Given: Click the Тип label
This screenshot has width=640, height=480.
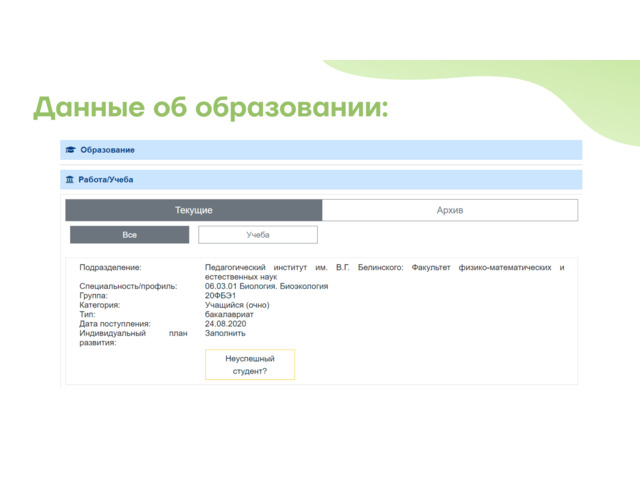Looking at the screenshot, I should tap(87, 314).
